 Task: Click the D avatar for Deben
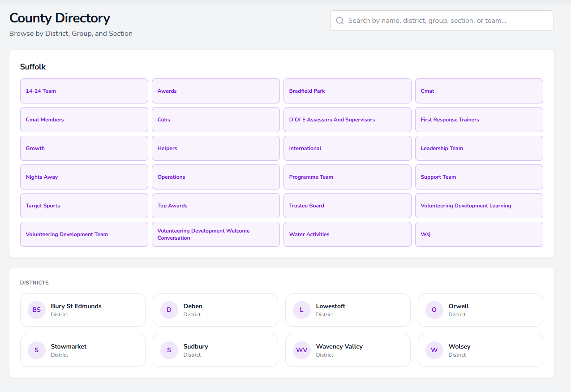click(x=169, y=310)
